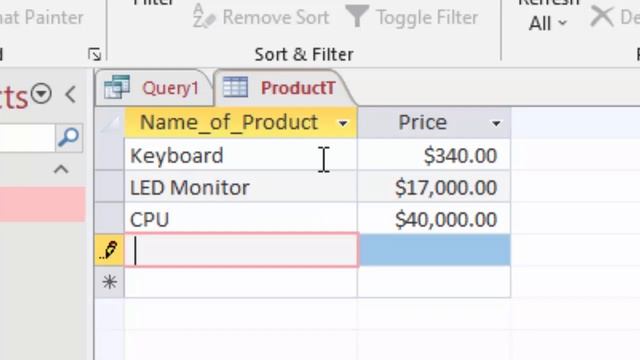This screenshot has height=360, width=640.
Task: Open the navigation pane options dropdown
Action: tap(42, 94)
